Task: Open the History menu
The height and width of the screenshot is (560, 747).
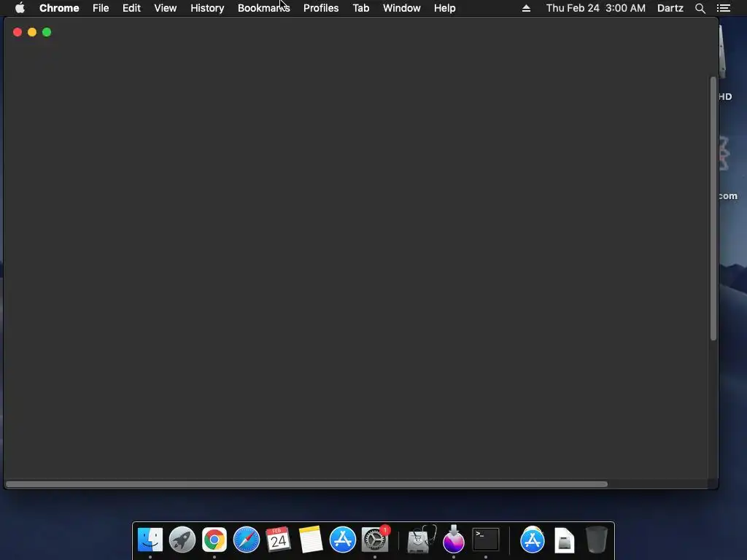Action: [207, 8]
